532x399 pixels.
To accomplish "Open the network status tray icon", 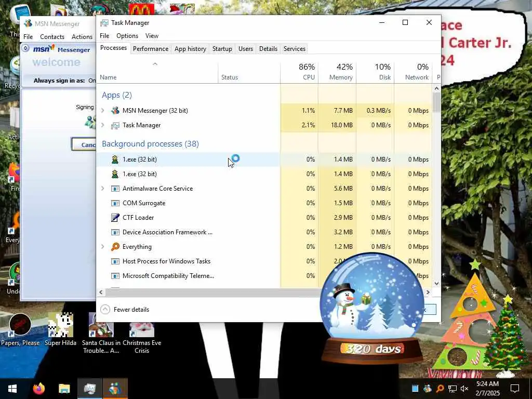I will 452,389.
